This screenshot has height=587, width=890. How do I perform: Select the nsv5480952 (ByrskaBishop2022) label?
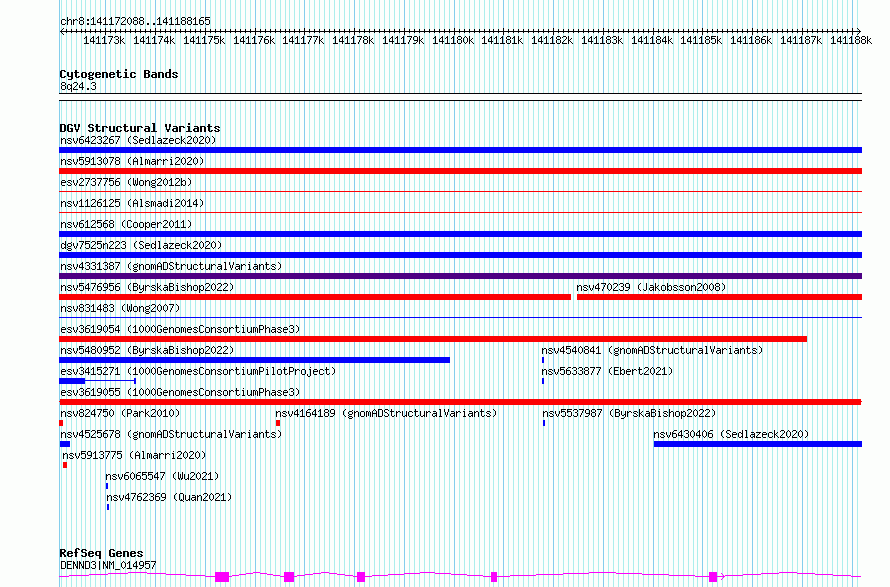[x=147, y=350]
